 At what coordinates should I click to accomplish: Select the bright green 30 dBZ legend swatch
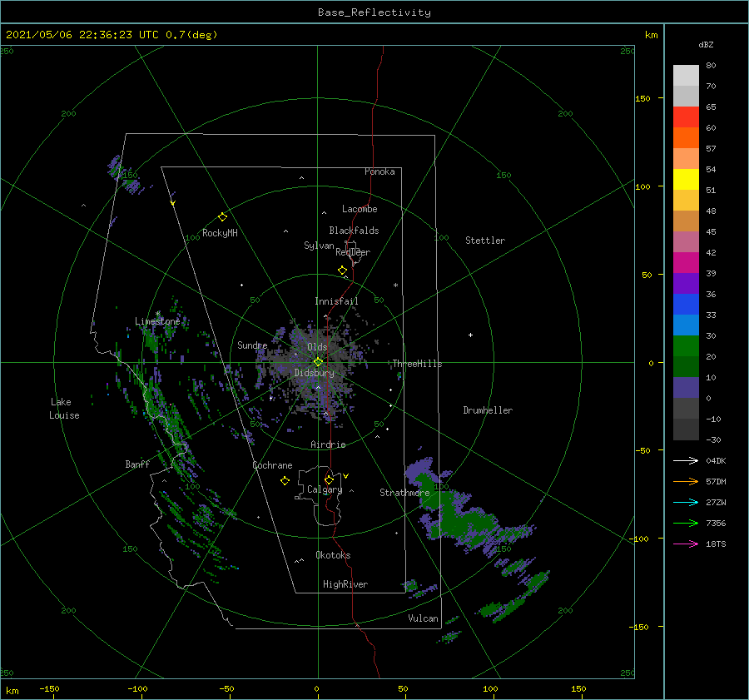[686, 346]
